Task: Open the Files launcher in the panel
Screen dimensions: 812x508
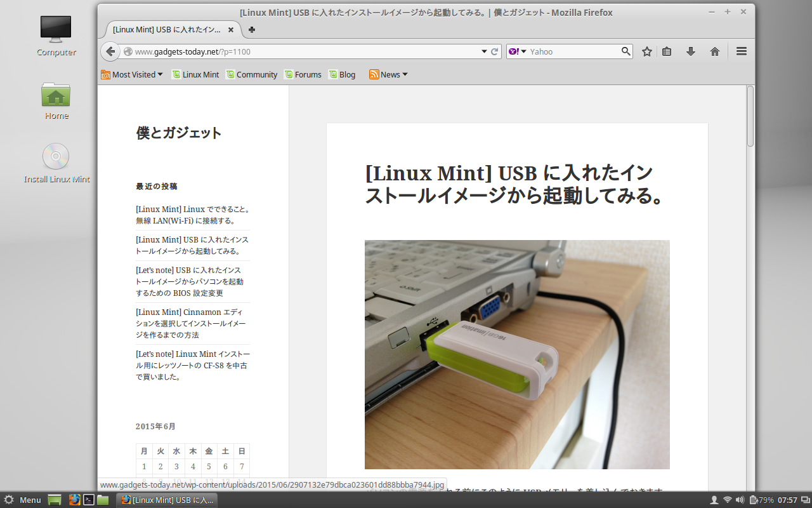Action: coord(103,500)
